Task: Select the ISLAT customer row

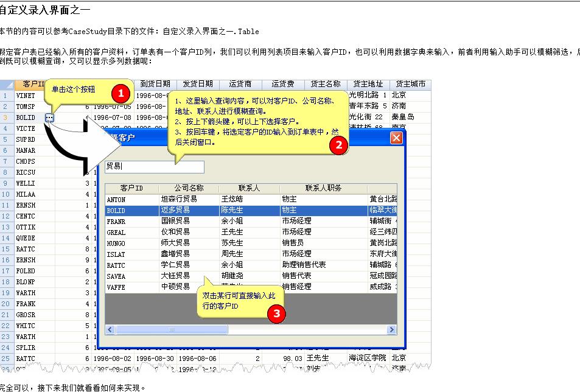Action: (x=251, y=254)
